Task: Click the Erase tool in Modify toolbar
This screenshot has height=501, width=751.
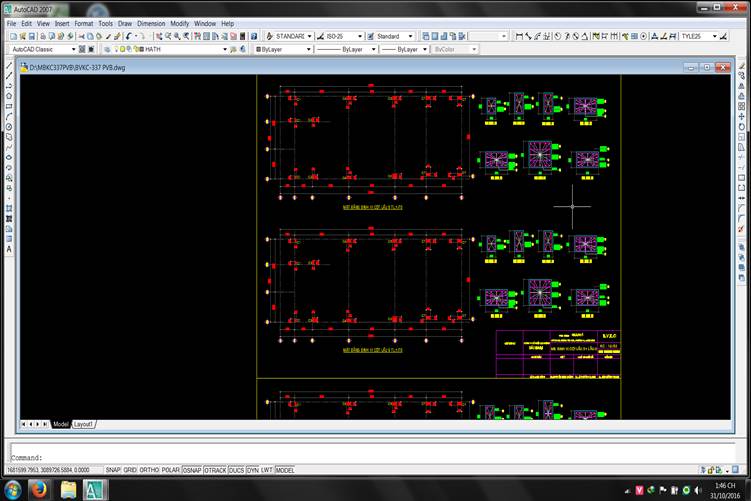Action: pos(741,66)
